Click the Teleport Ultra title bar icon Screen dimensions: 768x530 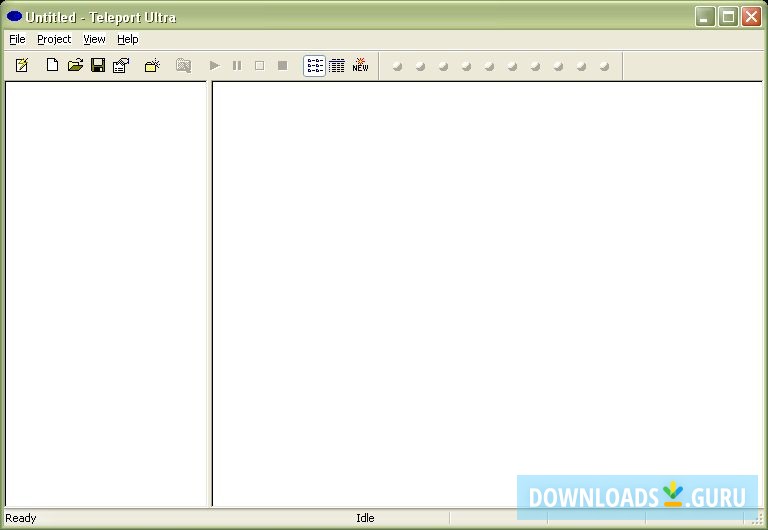click(x=14, y=16)
